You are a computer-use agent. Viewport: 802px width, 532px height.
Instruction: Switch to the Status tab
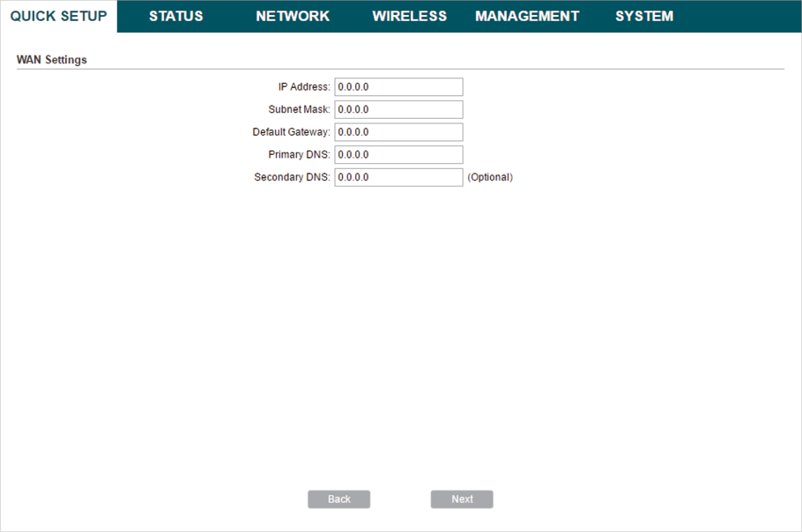coord(176,17)
